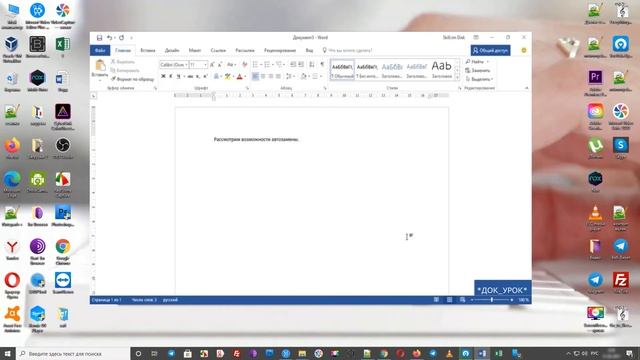The width and height of the screenshot is (640, 360).
Task: Switch to the Рецензирование tab
Action: pyautogui.click(x=280, y=50)
